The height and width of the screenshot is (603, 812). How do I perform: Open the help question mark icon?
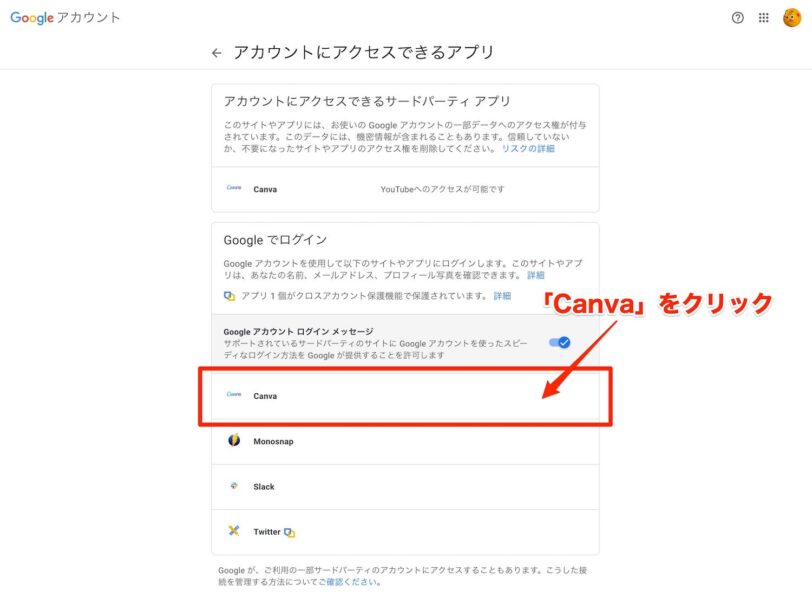pos(737,18)
